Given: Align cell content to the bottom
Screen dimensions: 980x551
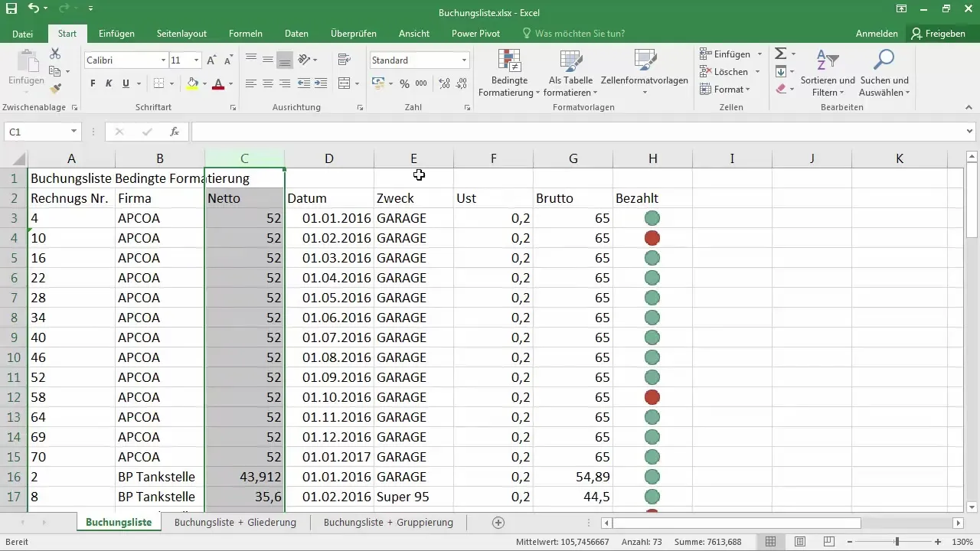Looking at the screenshot, I should [285, 60].
